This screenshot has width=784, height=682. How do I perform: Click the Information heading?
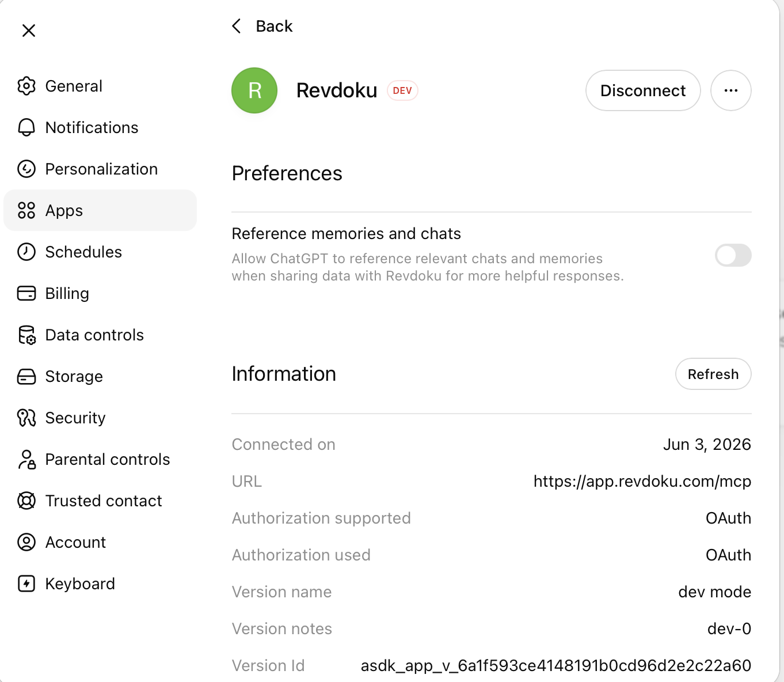(x=284, y=374)
